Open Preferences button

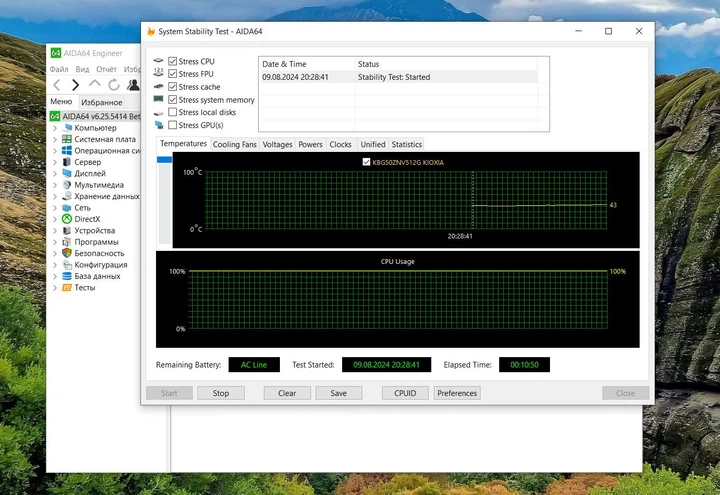[457, 393]
